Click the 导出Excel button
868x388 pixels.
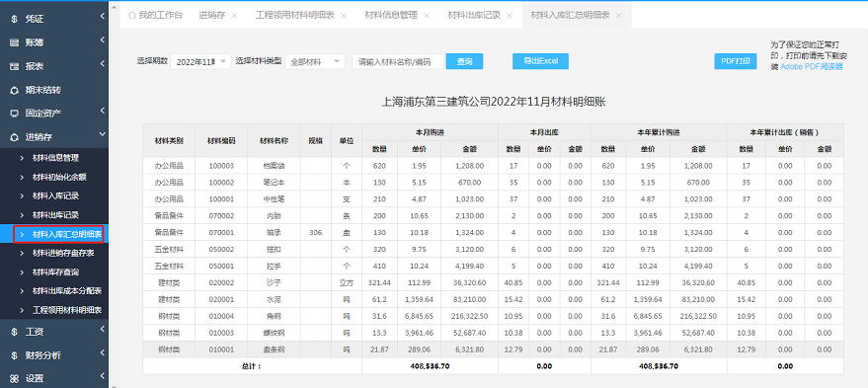tap(540, 61)
